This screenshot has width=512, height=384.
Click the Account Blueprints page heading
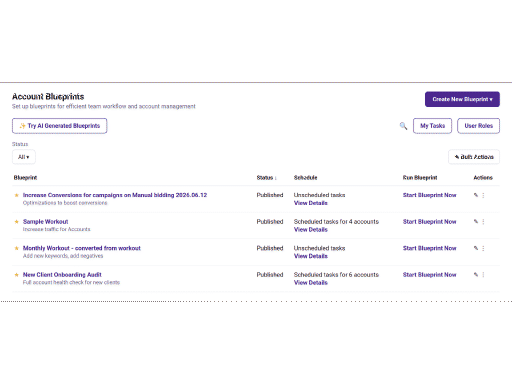[48, 97]
